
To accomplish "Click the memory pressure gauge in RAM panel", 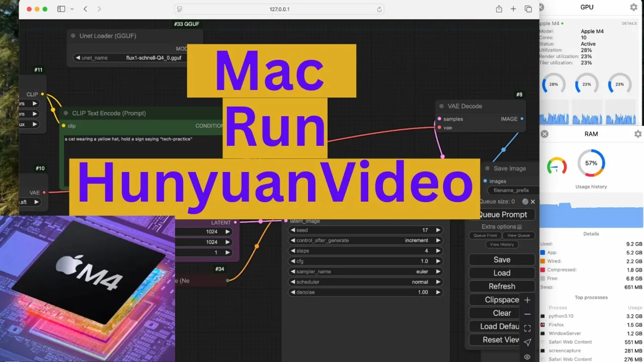I will tap(556, 166).
